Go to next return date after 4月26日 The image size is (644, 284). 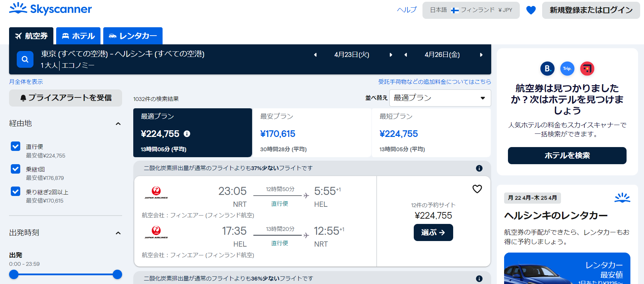point(481,55)
